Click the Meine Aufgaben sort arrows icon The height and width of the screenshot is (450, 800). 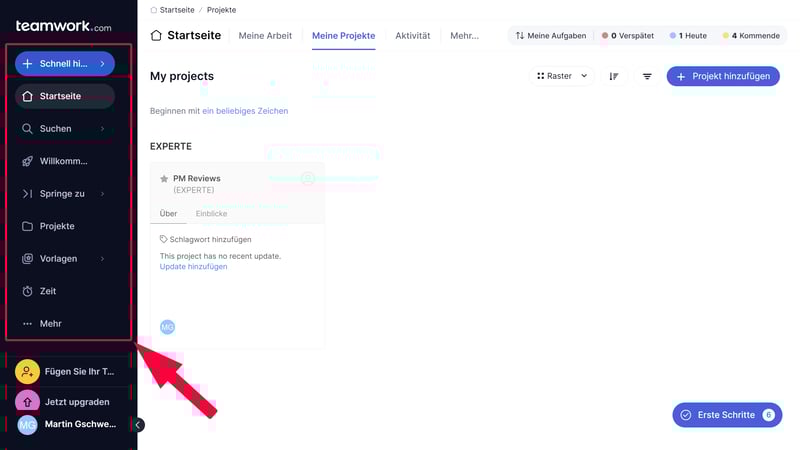pos(519,36)
